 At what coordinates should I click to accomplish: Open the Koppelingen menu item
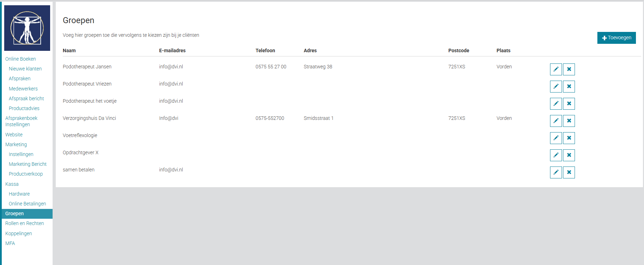(x=19, y=233)
